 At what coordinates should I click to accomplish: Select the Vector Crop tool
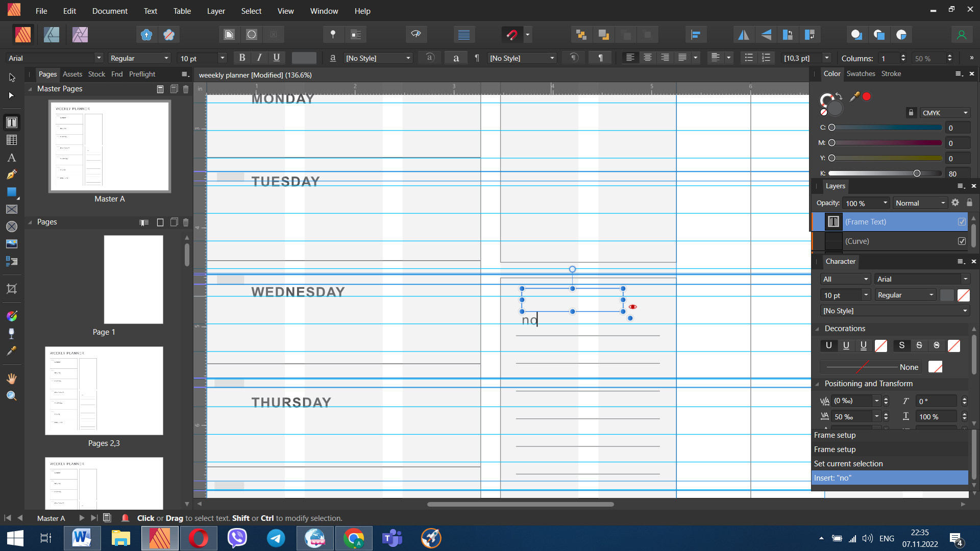pyautogui.click(x=11, y=289)
